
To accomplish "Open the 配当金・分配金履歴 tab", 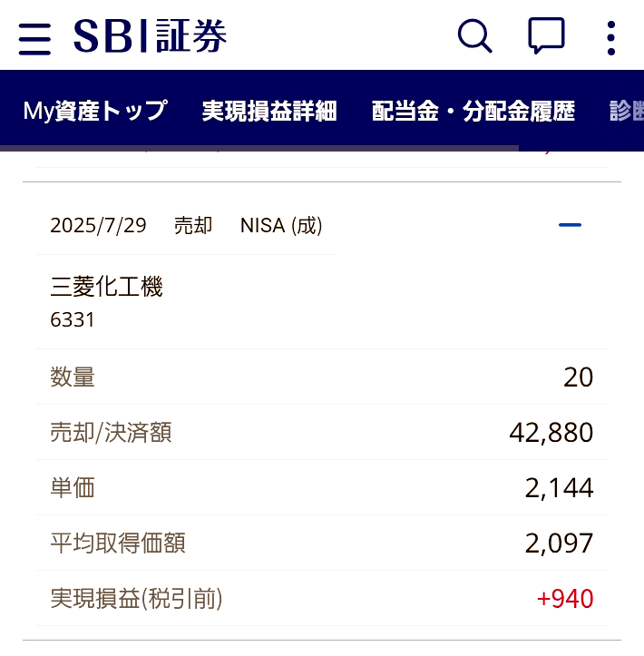I will (473, 111).
